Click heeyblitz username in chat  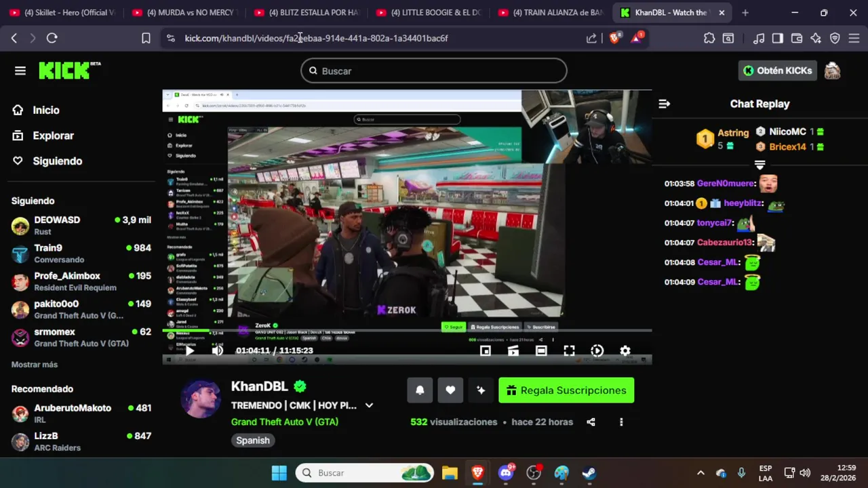[743, 203]
